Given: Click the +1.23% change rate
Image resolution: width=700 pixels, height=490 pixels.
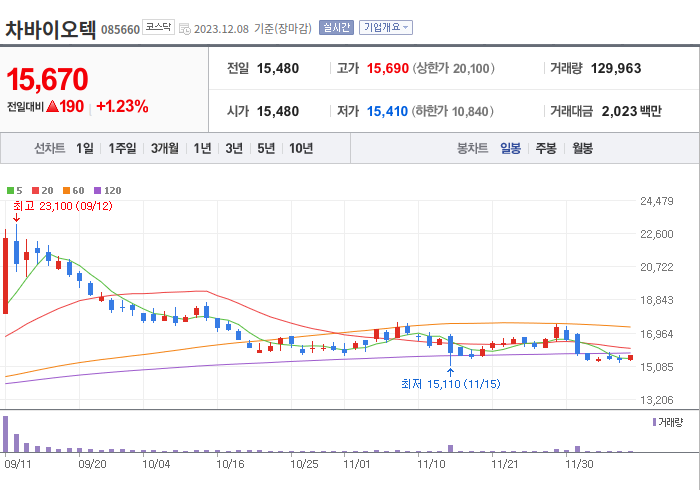Looking at the screenshot, I should [122, 106].
